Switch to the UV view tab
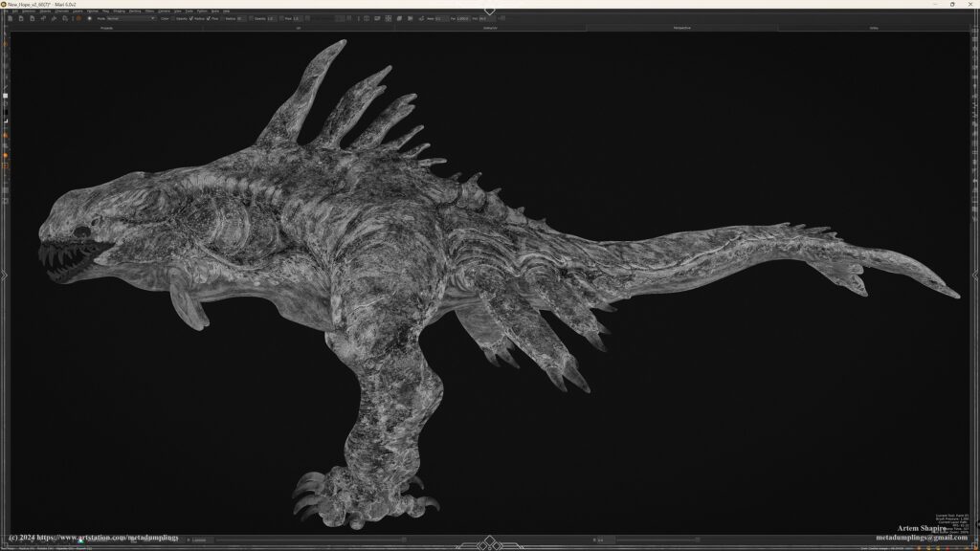The width and height of the screenshot is (980, 551). coord(299,29)
